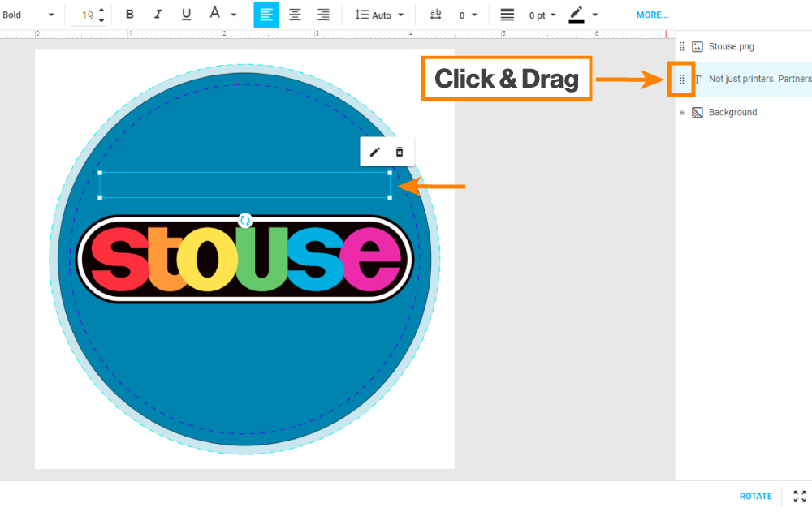This screenshot has width=812, height=512.
Task: Click the font size field showing 19
Action: 87,15
